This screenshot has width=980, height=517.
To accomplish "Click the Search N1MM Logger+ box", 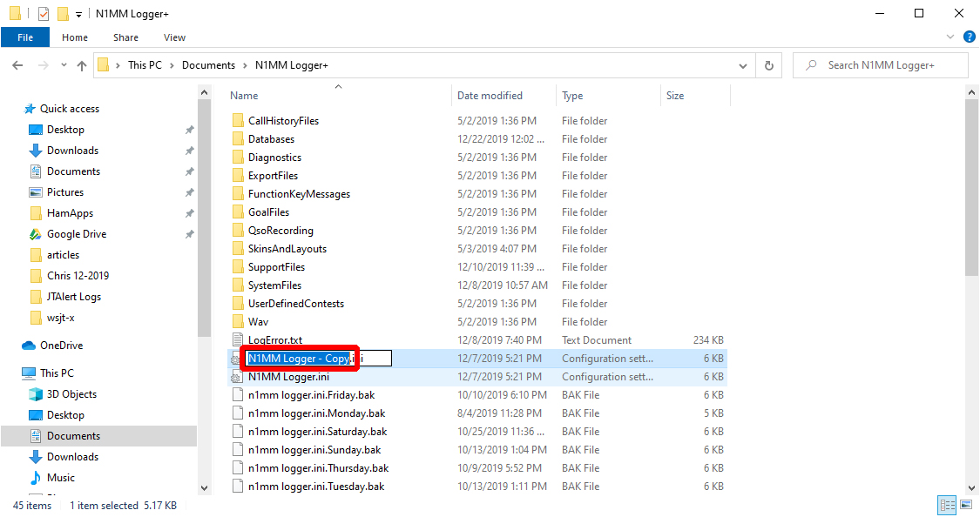I will tap(881, 65).
